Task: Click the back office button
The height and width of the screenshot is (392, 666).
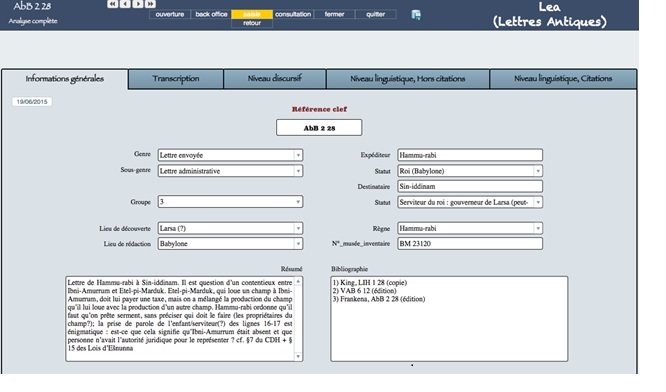Action: [x=211, y=14]
